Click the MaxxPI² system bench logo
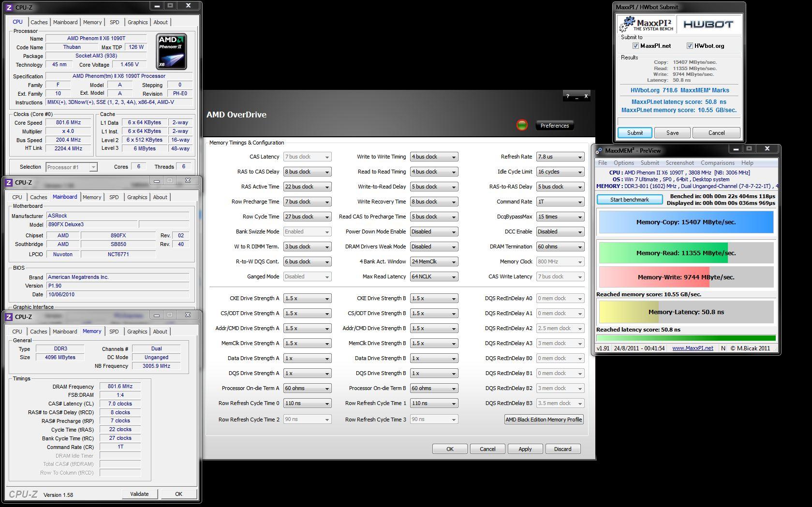 pos(646,24)
